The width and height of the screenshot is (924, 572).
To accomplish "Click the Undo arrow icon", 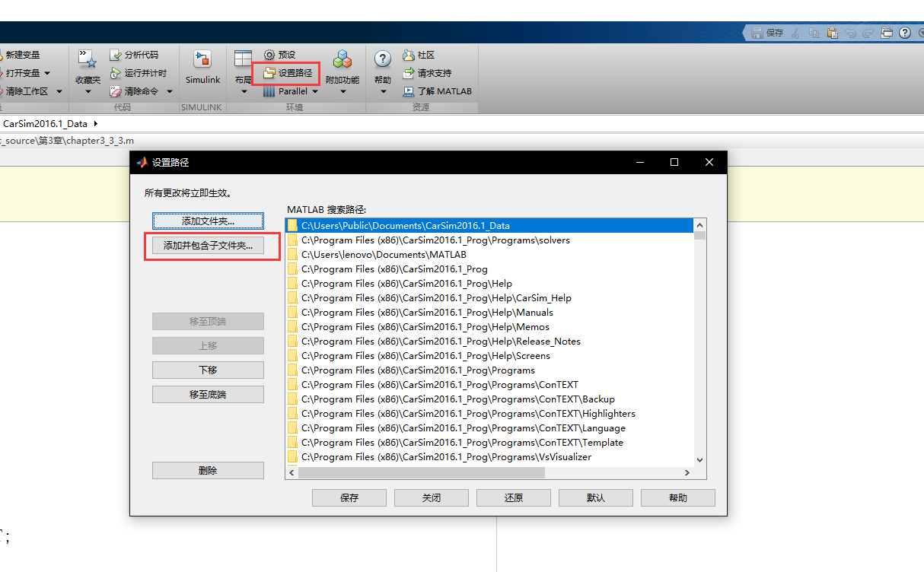I will coord(851,33).
